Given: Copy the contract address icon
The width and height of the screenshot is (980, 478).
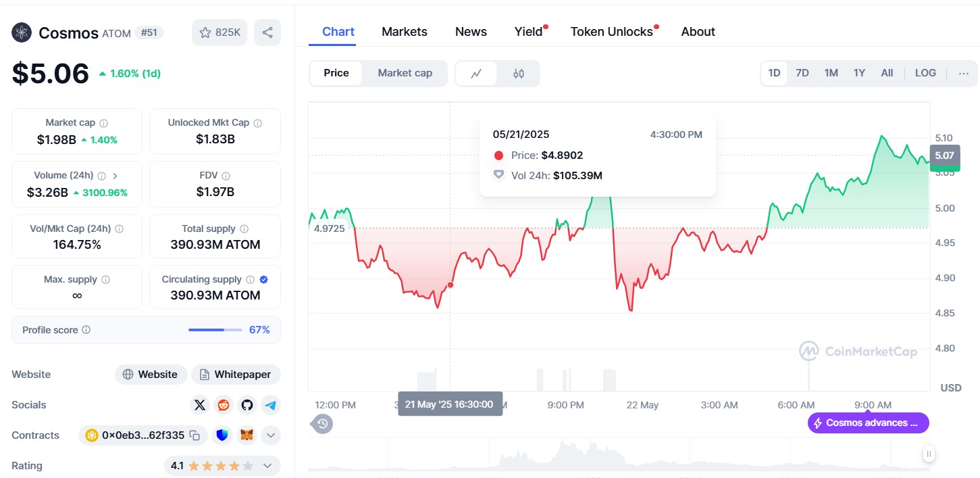Looking at the screenshot, I should click(195, 435).
